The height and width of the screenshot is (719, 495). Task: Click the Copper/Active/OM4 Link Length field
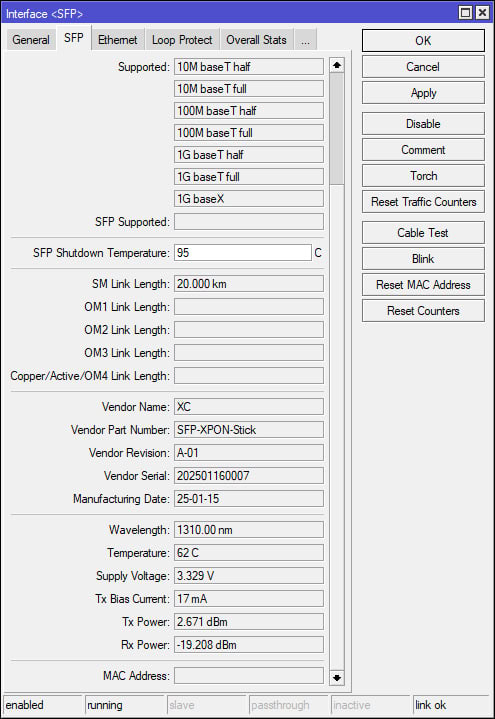[249, 376]
